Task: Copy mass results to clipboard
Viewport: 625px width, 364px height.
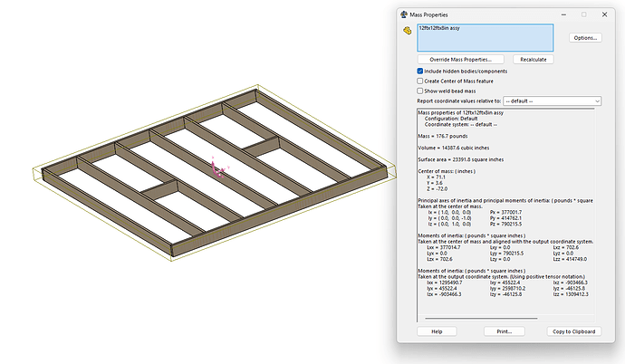Action: point(573,331)
